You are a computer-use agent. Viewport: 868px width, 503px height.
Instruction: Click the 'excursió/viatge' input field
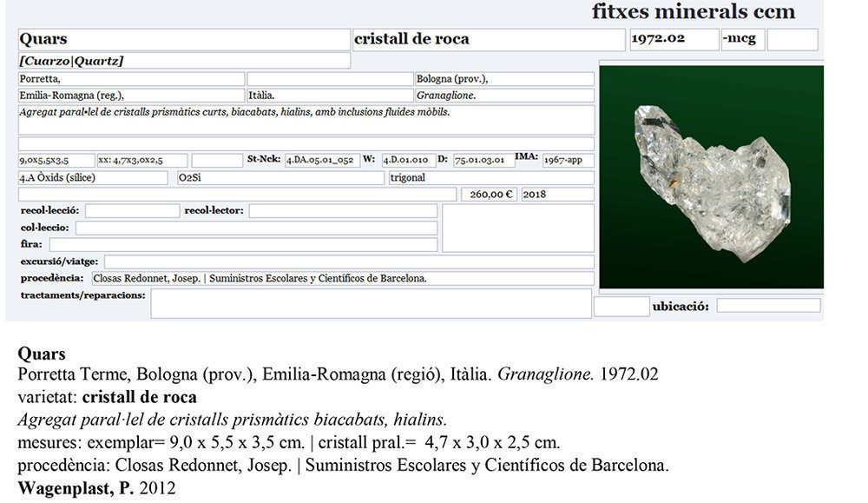coord(349,261)
